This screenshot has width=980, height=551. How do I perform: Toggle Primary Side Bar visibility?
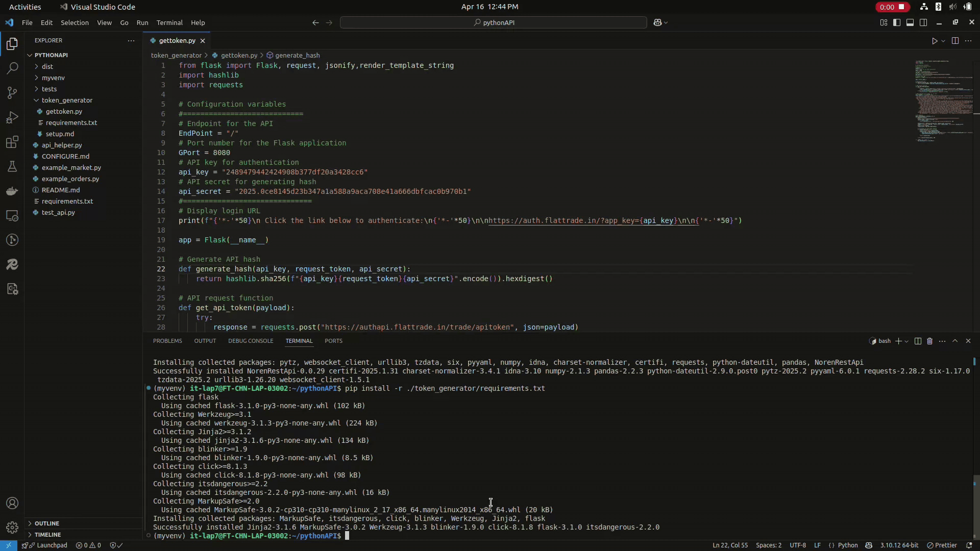[x=897, y=22]
